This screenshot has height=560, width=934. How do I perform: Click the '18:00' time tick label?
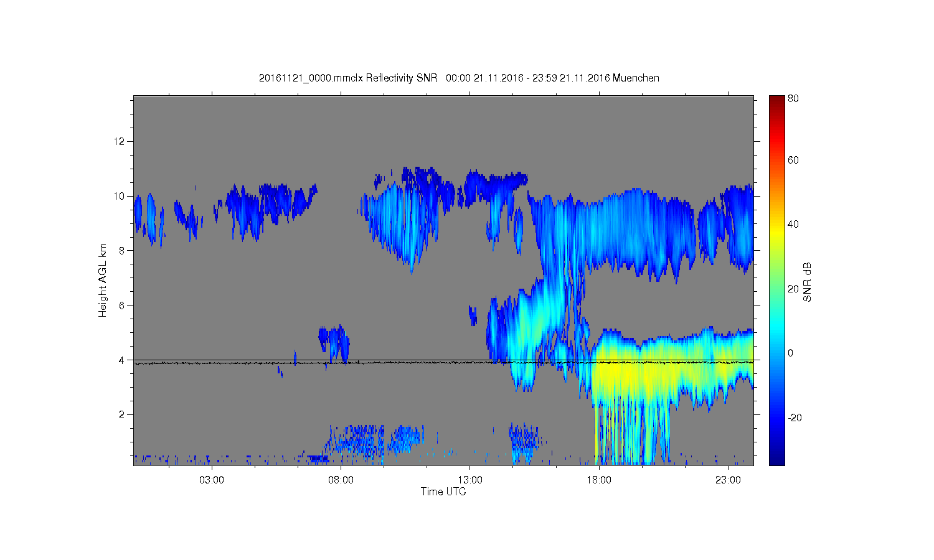[599, 480]
